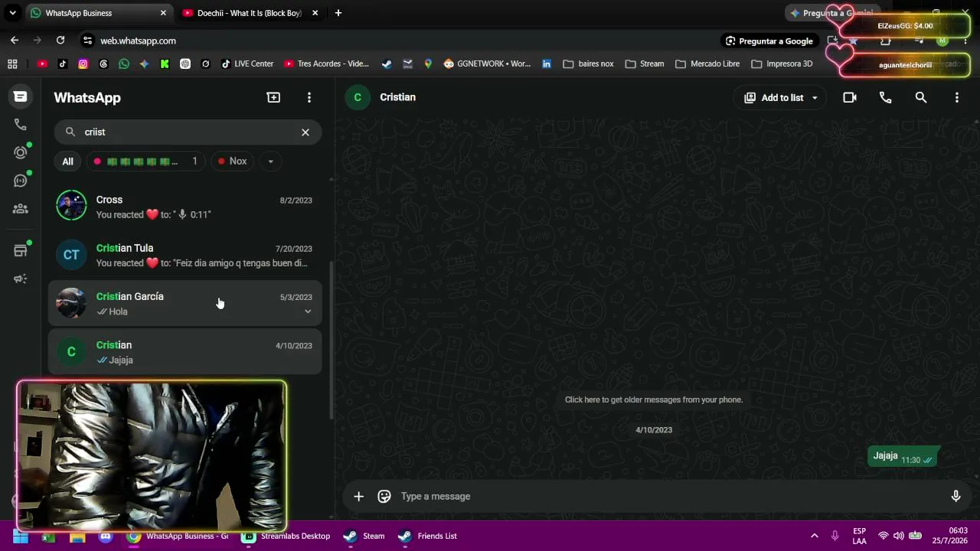The height and width of the screenshot is (551, 980).
Task: Open the Advertise megaphone icon
Action: (21, 279)
